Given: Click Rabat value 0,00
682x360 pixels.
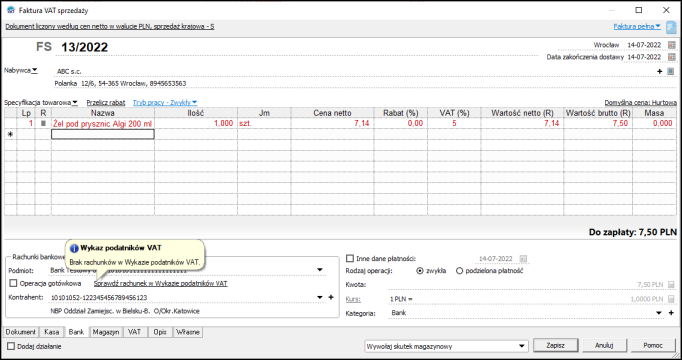Looking at the screenshot, I should click(x=401, y=123).
